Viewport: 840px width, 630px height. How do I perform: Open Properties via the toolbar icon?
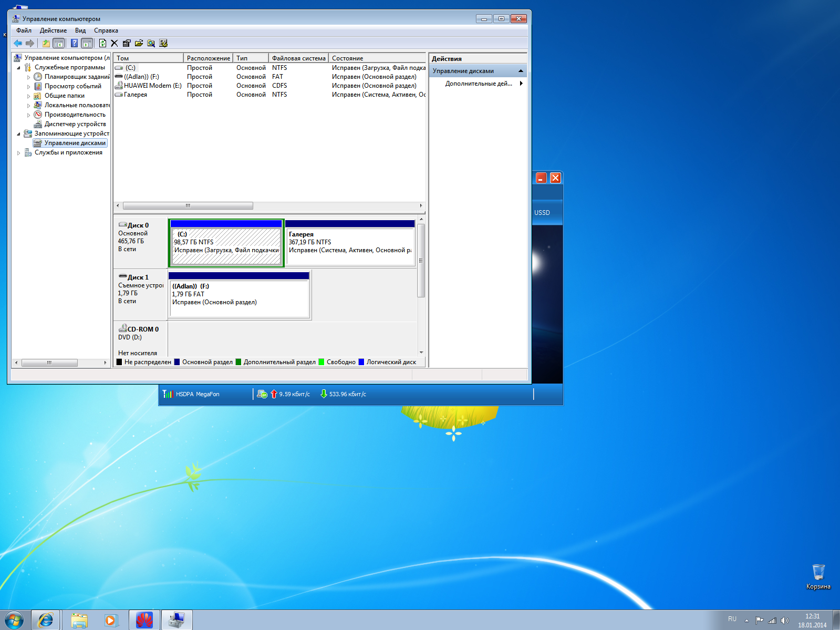coord(127,43)
